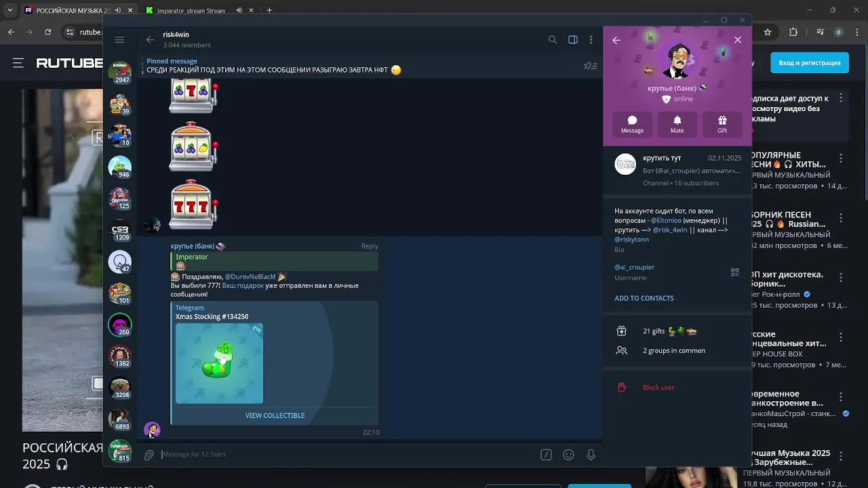Image resolution: width=868 pixels, height=488 pixels.
Task: Open the Xmas Stocking gift preview image
Action: click(x=219, y=363)
